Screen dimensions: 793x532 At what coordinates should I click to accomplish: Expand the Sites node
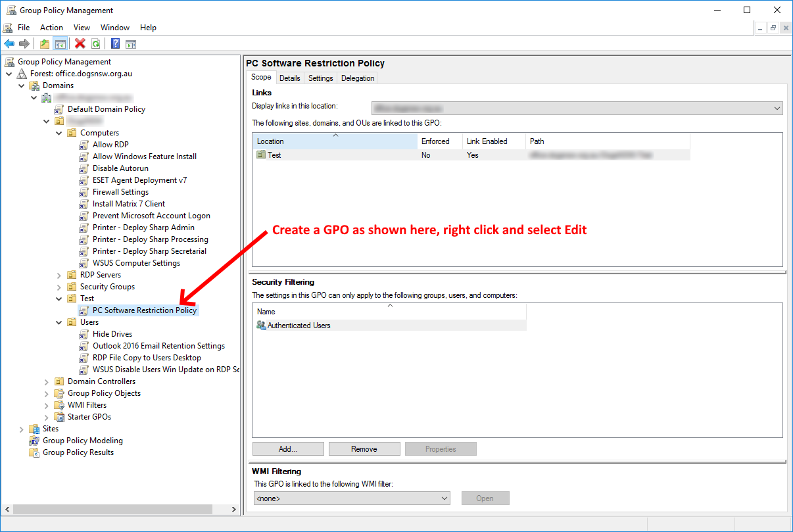[x=22, y=429]
